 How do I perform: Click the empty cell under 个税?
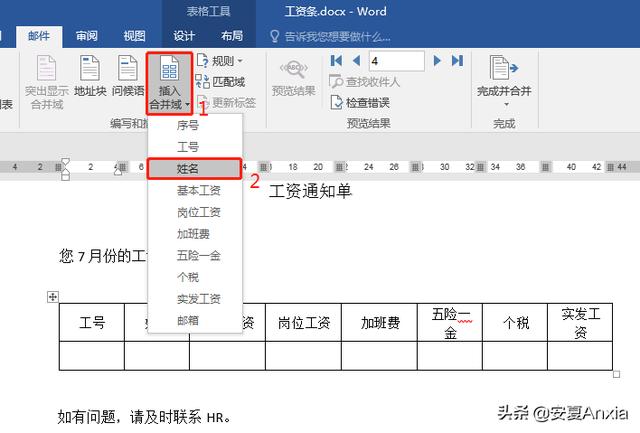pos(515,356)
